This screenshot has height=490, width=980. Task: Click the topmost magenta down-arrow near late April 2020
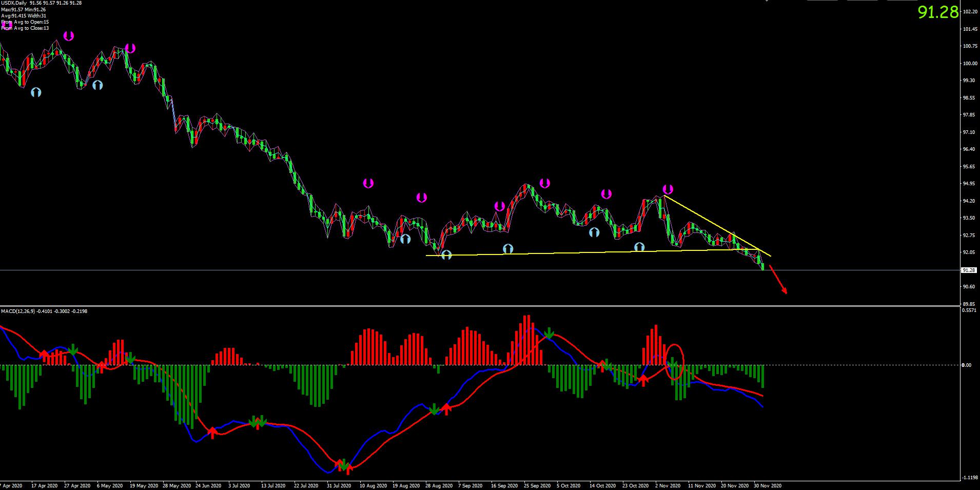click(69, 36)
